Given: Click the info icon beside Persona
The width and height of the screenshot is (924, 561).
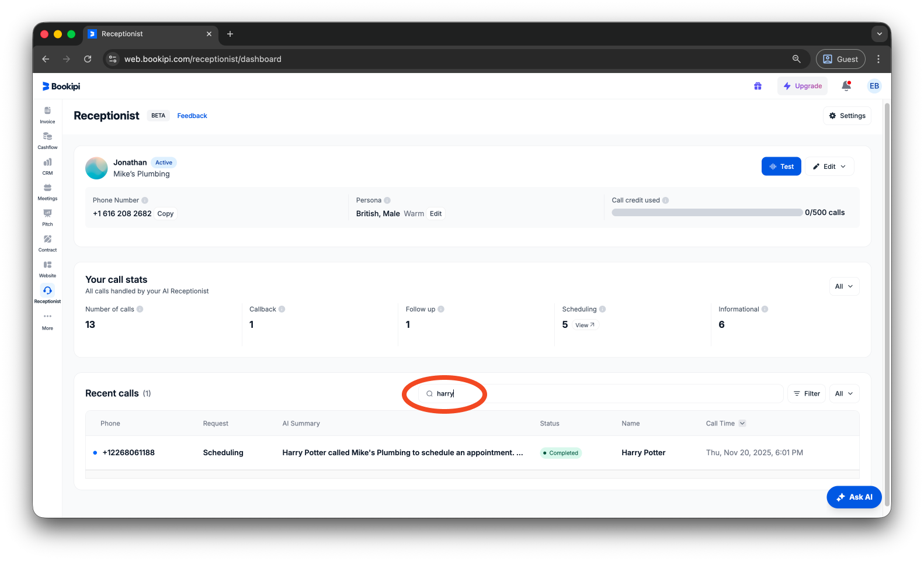Looking at the screenshot, I should (387, 200).
